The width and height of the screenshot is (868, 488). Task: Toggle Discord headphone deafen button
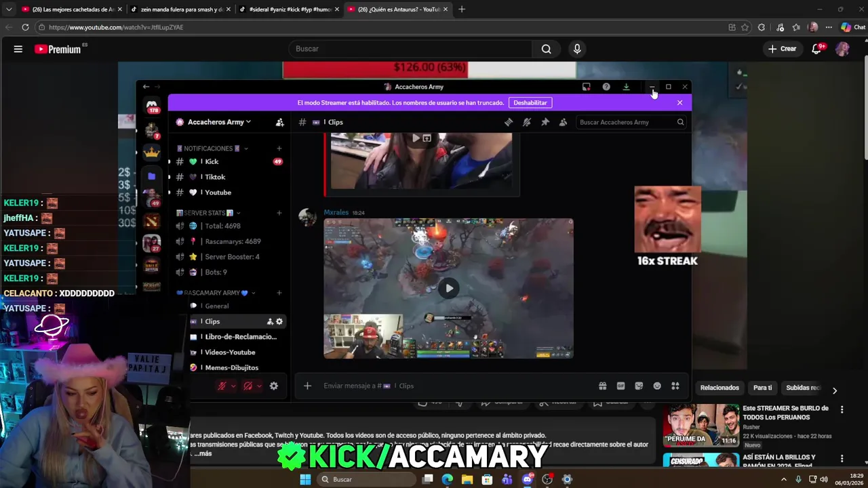pos(248,386)
